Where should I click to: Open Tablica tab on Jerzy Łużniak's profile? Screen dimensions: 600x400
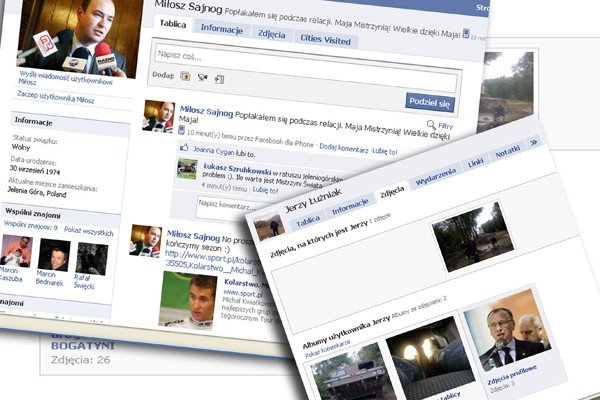coord(308,221)
